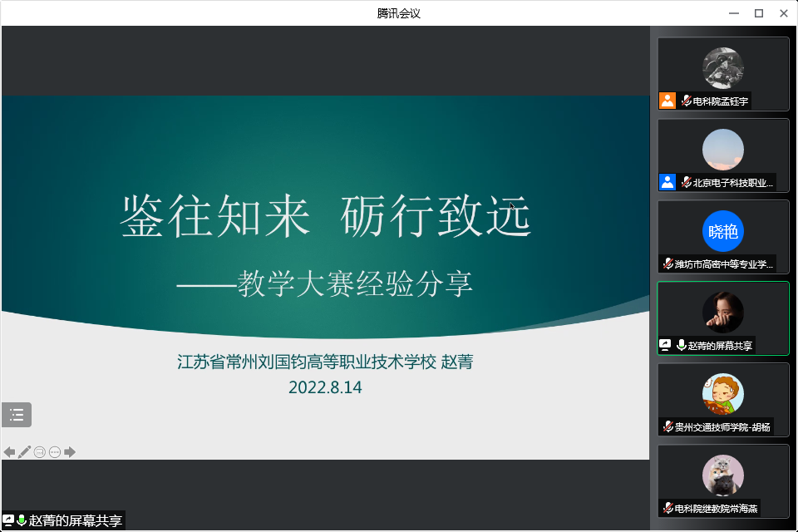
Task: Advance to next slide arrow
Action: click(x=70, y=452)
